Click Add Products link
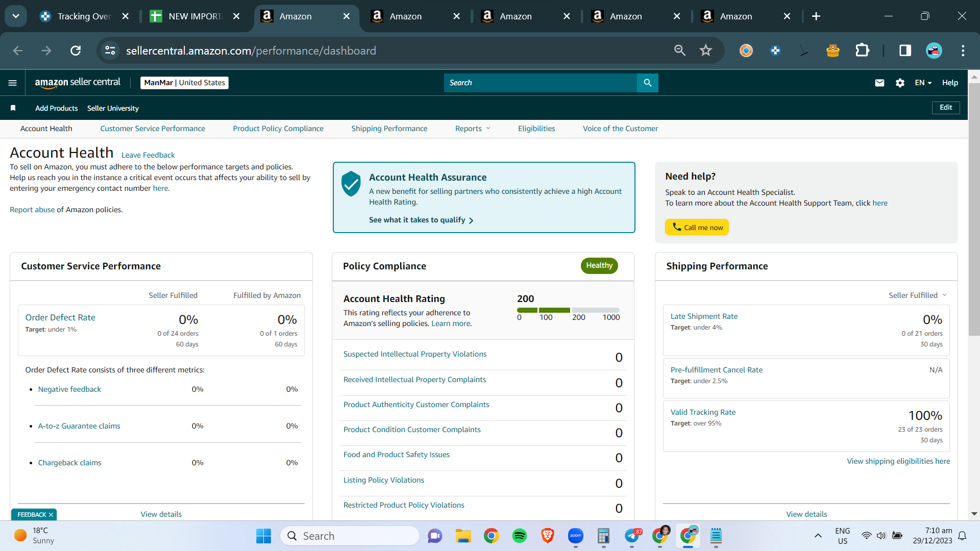The height and width of the screenshot is (551, 980). (x=57, y=108)
